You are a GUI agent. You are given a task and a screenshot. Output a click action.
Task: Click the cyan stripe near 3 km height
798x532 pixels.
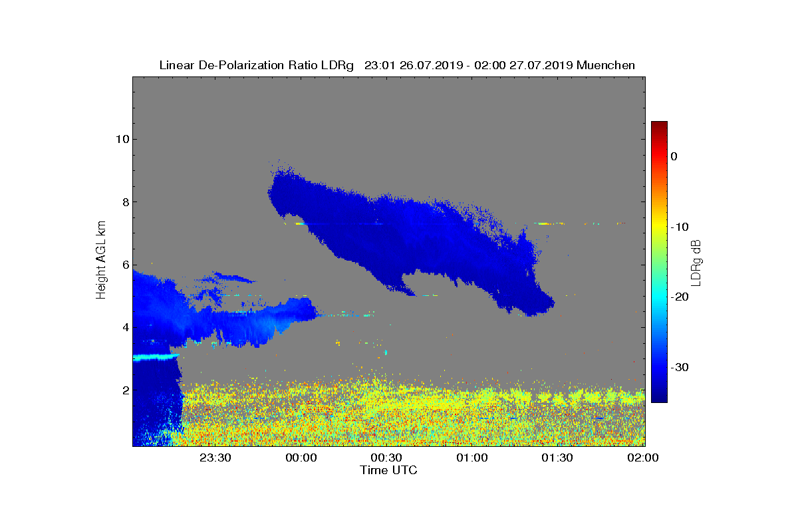(156, 357)
